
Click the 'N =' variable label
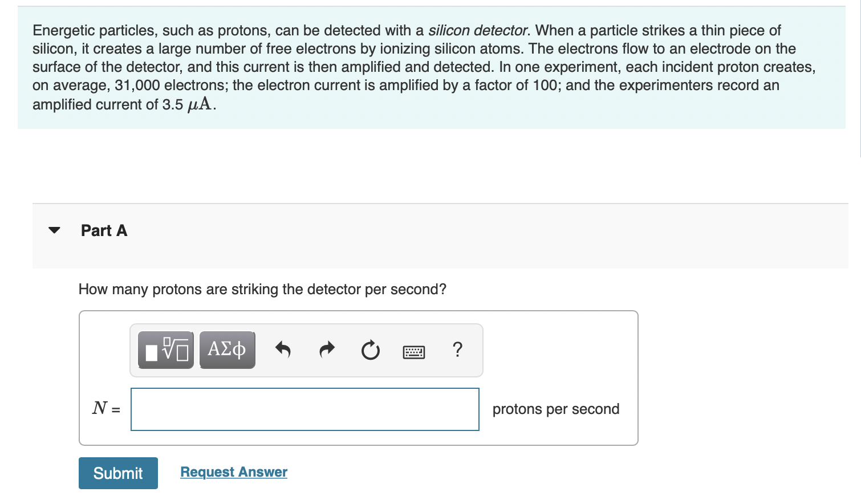pos(106,408)
